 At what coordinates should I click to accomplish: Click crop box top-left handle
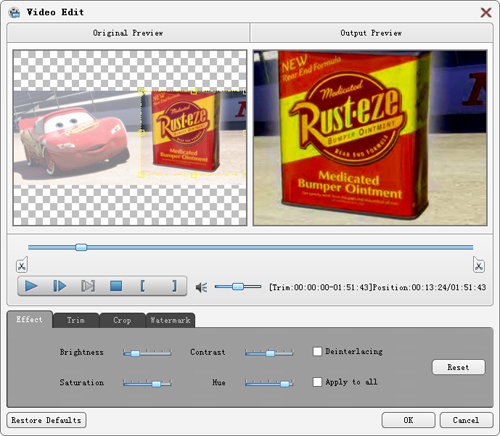pos(141,91)
